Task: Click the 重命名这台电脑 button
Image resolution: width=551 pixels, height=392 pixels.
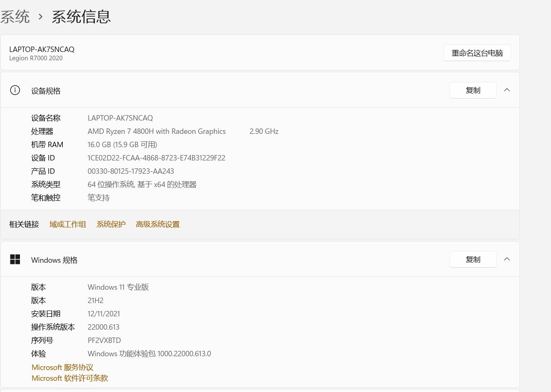Action: pos(477,53)
